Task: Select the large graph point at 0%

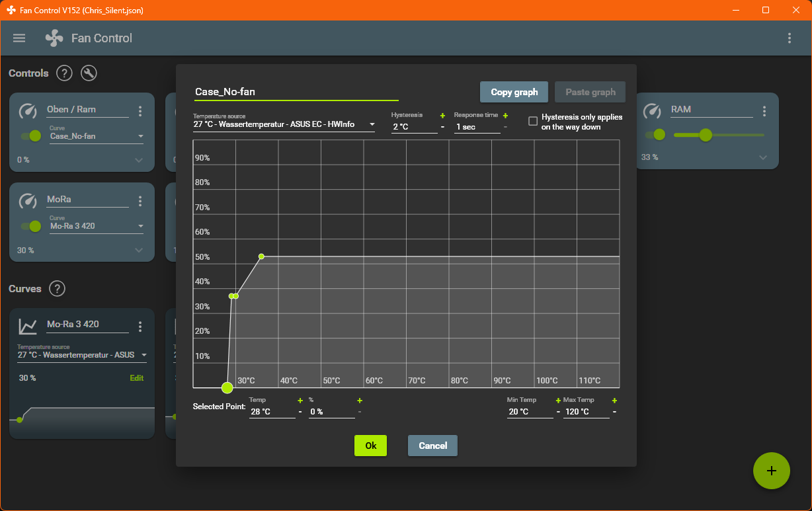Action: (227, 387)
